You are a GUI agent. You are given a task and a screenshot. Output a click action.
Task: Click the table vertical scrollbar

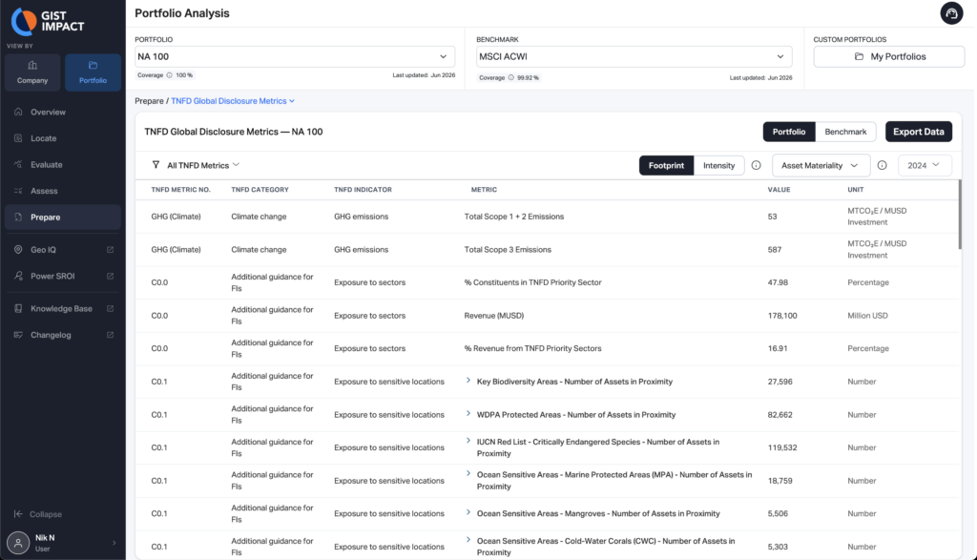tap(960, 216)
